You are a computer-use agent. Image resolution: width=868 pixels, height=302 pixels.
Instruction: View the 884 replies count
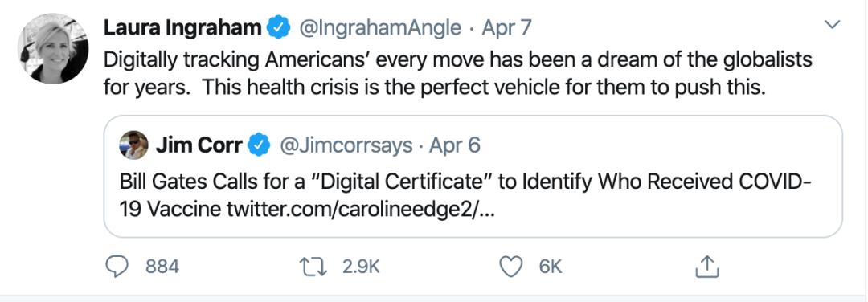tap(162, 267)
